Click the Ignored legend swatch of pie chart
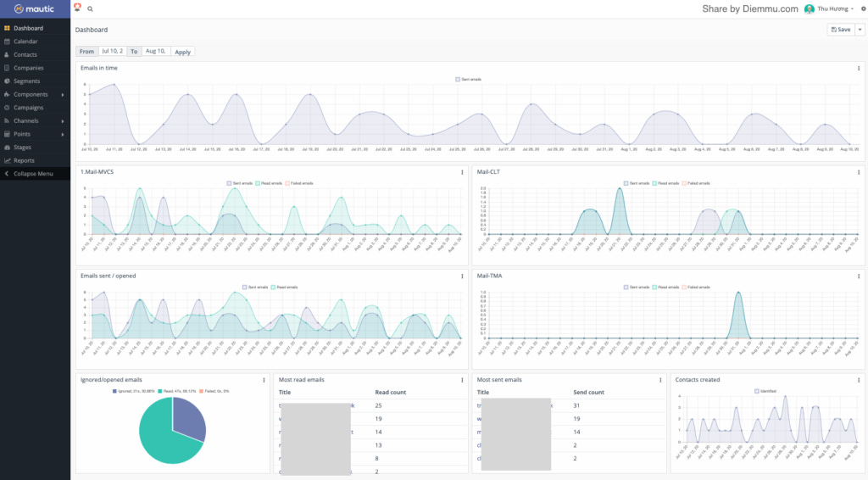Viewport: 868px width, 480px height. tap(114, 392)
